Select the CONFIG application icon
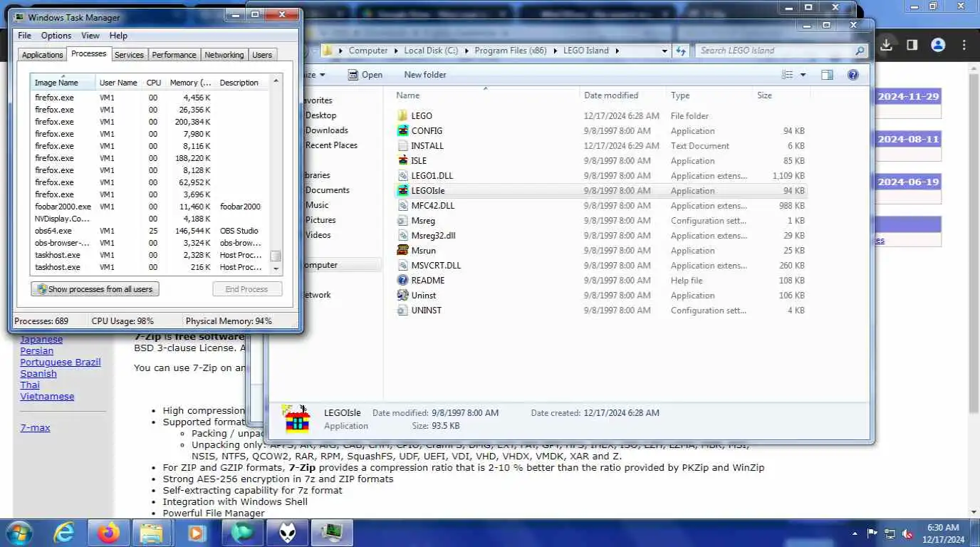980x547 pixels. [402, 130]
